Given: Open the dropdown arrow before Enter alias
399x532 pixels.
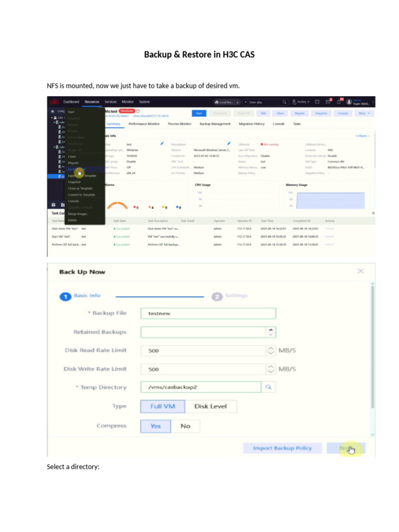Looking at the screenshot, I should 246,102.
